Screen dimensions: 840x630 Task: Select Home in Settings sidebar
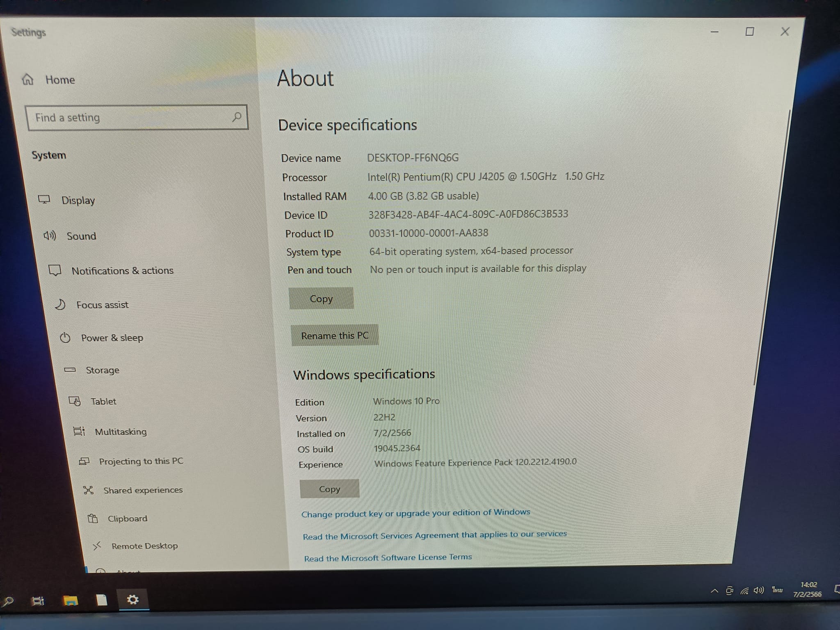click(60, 80)
